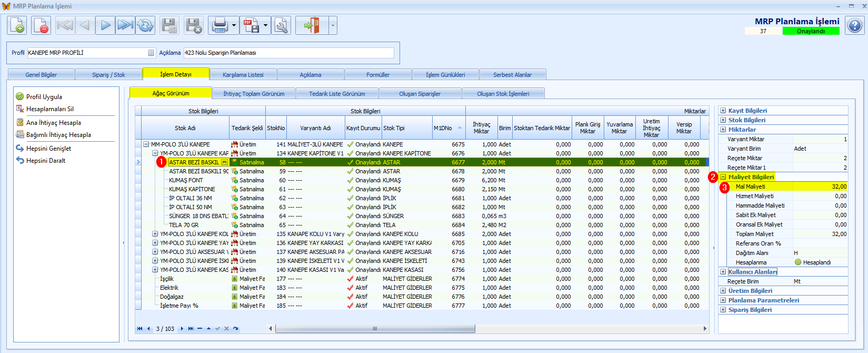Open the Formüller tab
868x353 pixels.
coord(378,75)
